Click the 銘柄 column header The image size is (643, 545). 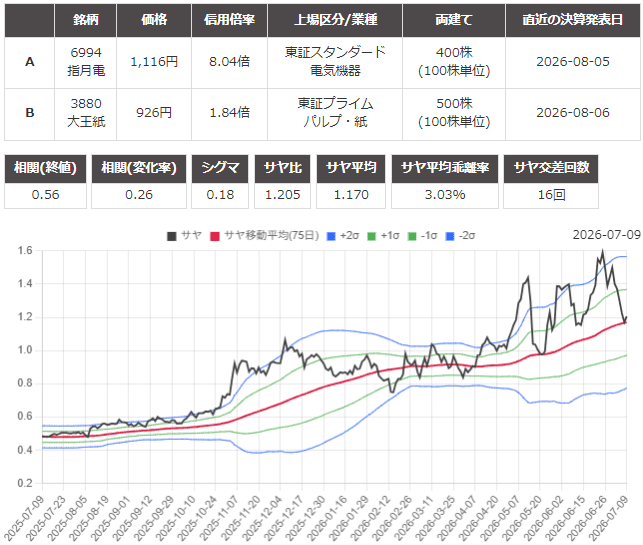coord(86,20)
